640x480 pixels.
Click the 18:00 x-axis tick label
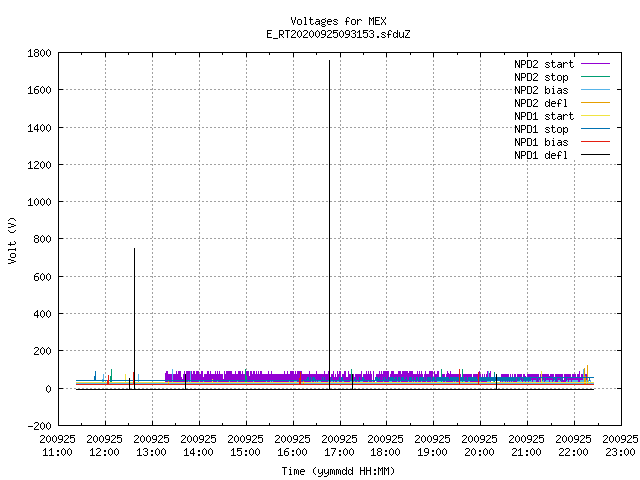(x=385, y=452)
